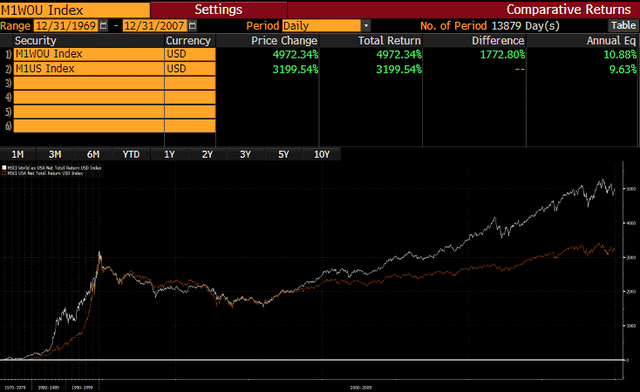This screenshot has height=392, width=640.
Task: Click the 1990-1999 timeline segment below chart
Action: (x=82, y=387)
